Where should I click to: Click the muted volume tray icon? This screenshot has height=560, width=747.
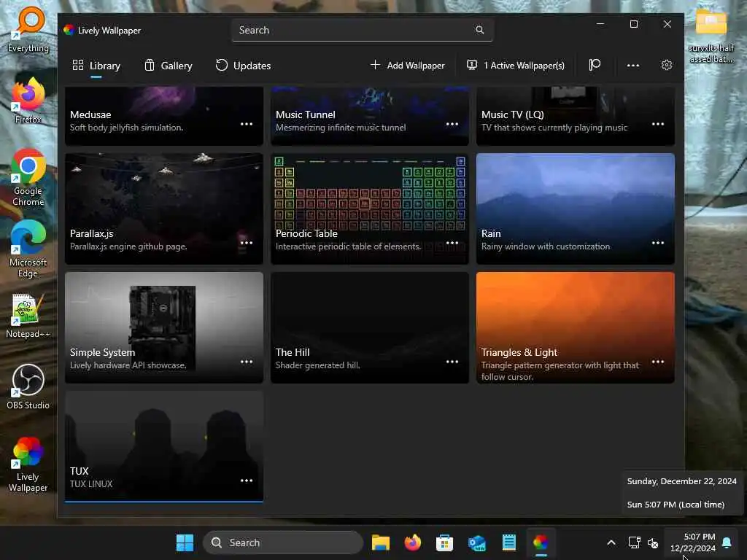coord(653,542)
